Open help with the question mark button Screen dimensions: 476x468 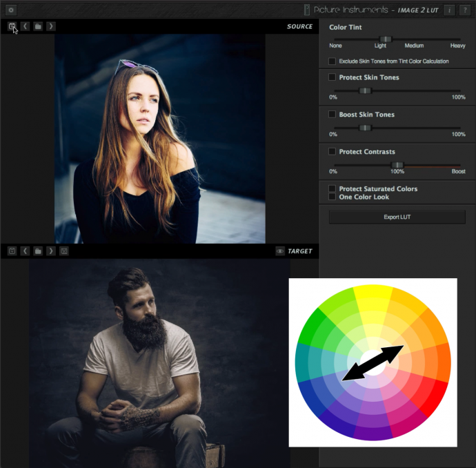point(465,10)
